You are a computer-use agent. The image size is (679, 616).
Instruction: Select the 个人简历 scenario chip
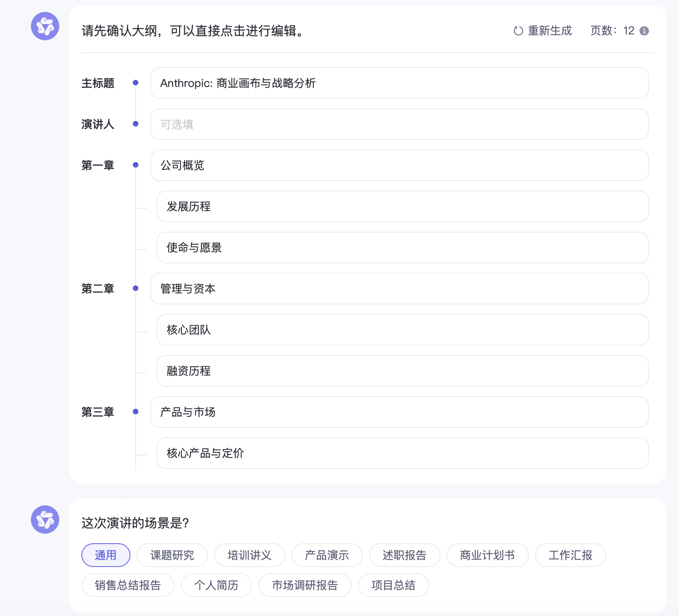point(217,585)
